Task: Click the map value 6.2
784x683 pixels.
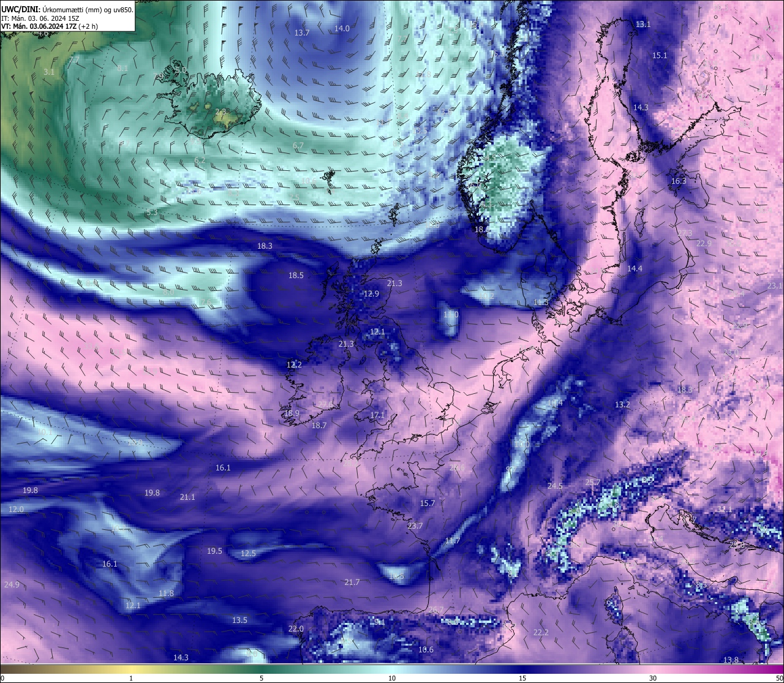Action: pyautogui.click(x=200, y=160)
